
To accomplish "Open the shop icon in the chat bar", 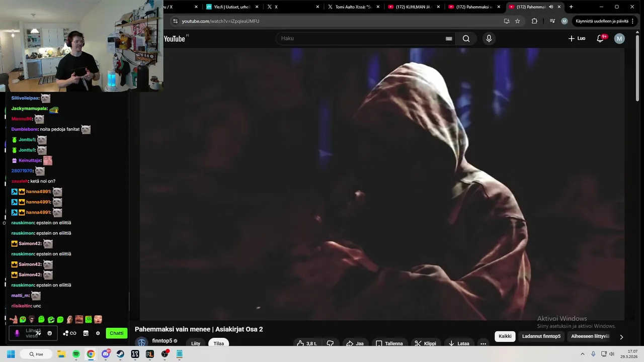I will click(x=86, y=333).
